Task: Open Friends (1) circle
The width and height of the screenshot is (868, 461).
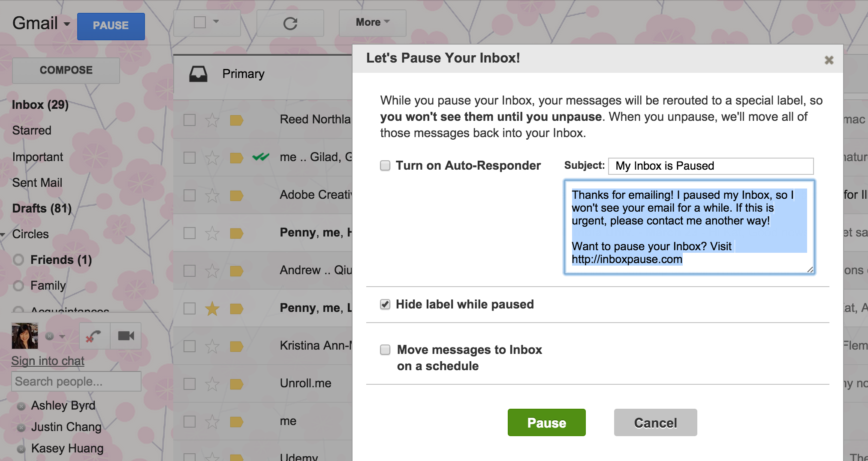Action: (61, 260)
